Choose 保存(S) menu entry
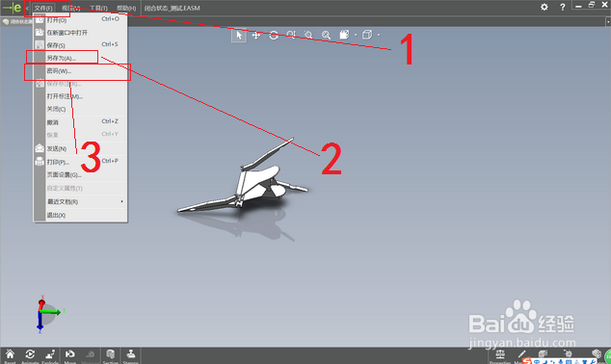The image size is (611, 364). 80,45
